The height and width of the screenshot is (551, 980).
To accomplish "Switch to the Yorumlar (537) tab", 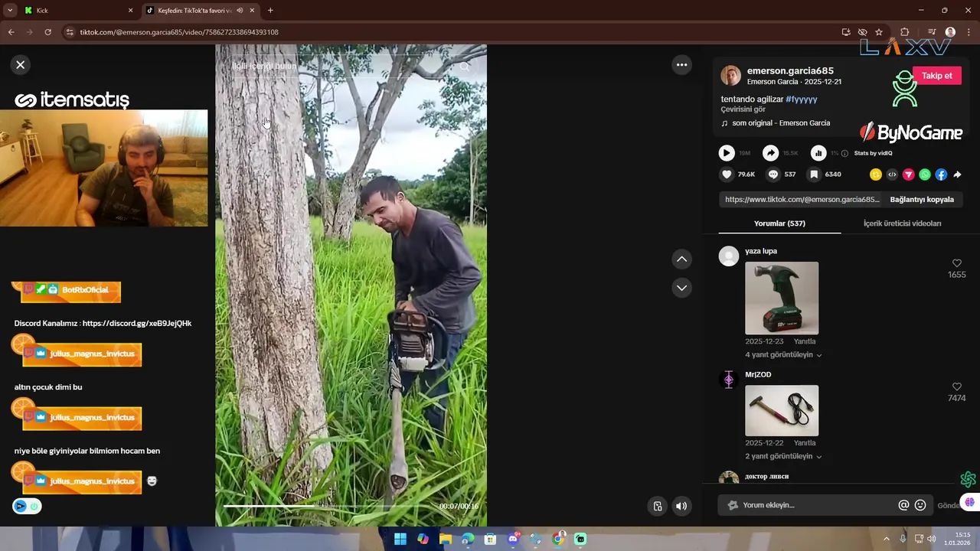I will 779,223.
